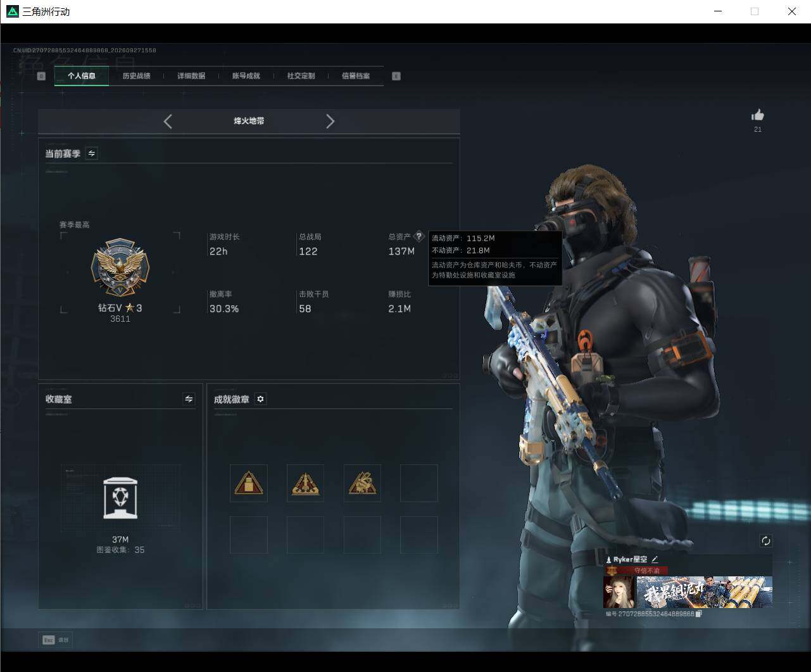
Task: Copy the player ID number
Action: click(x=699, y=614)
